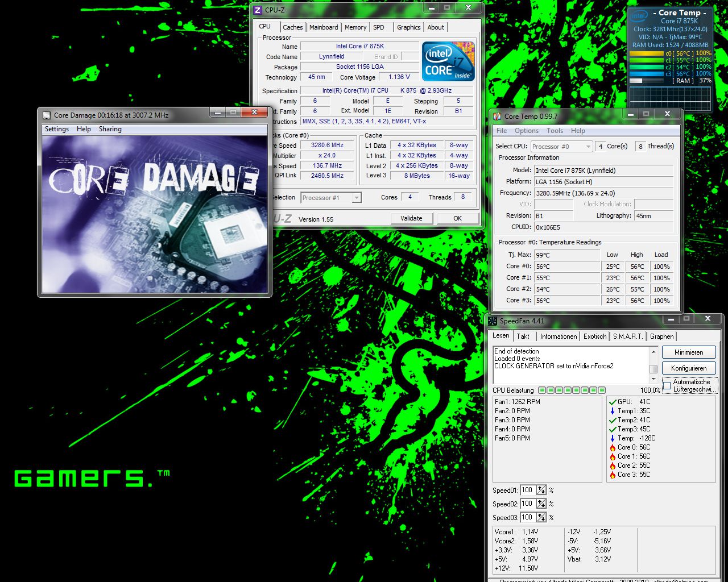728x582 pixels.
Task: Click the Speed01 value field
Action: click(527, 490)
